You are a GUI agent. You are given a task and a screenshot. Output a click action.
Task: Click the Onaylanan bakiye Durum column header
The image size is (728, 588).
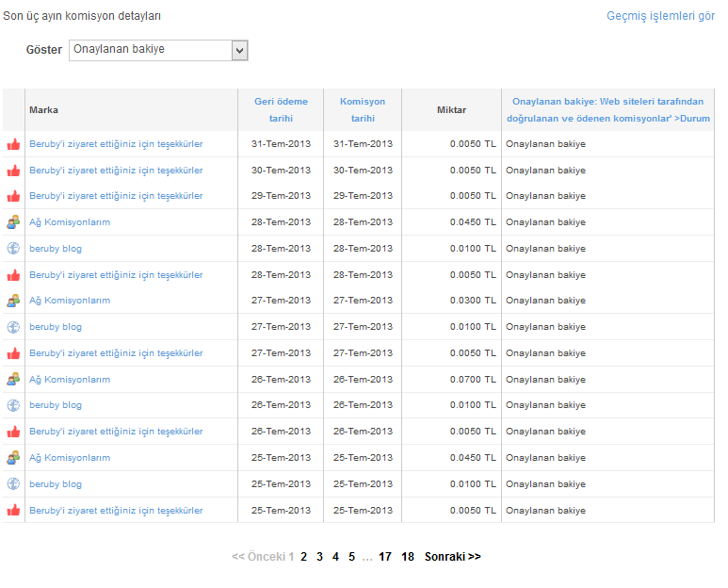[608, 109]
